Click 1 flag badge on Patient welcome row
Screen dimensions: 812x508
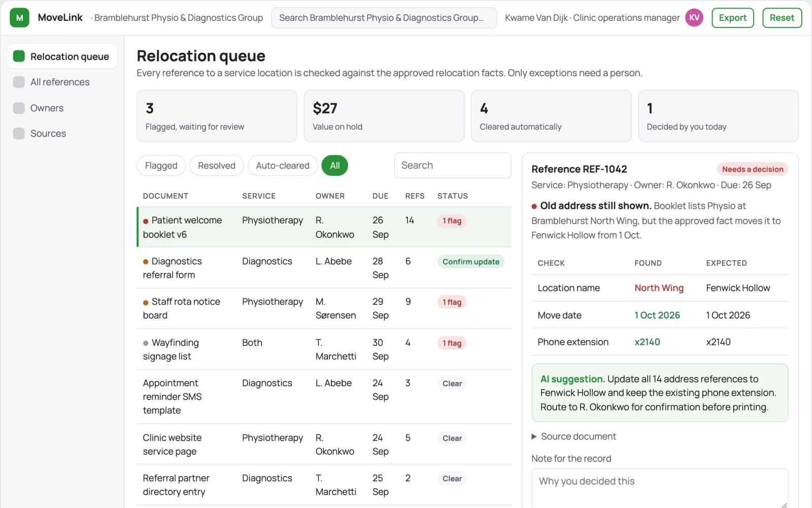452,221
